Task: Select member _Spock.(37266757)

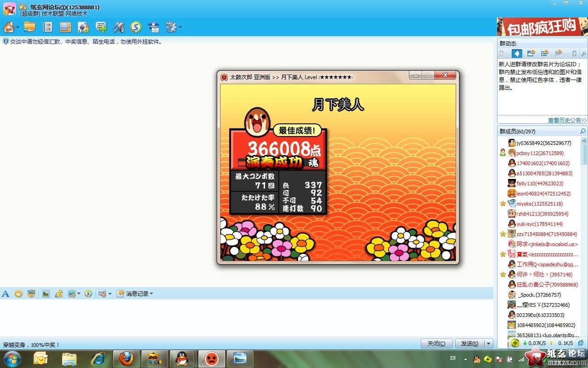Action: 539,295
